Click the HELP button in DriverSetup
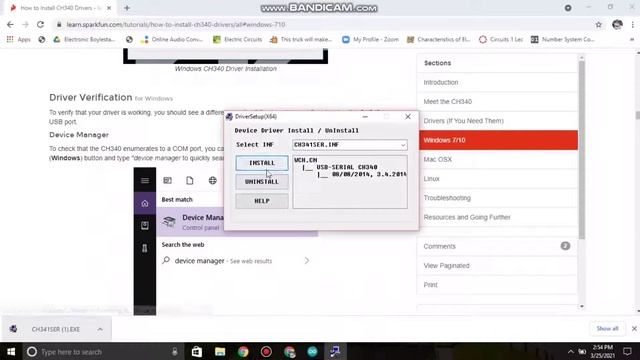Viewport: 640px width, 360px height. tap(262, 201)
